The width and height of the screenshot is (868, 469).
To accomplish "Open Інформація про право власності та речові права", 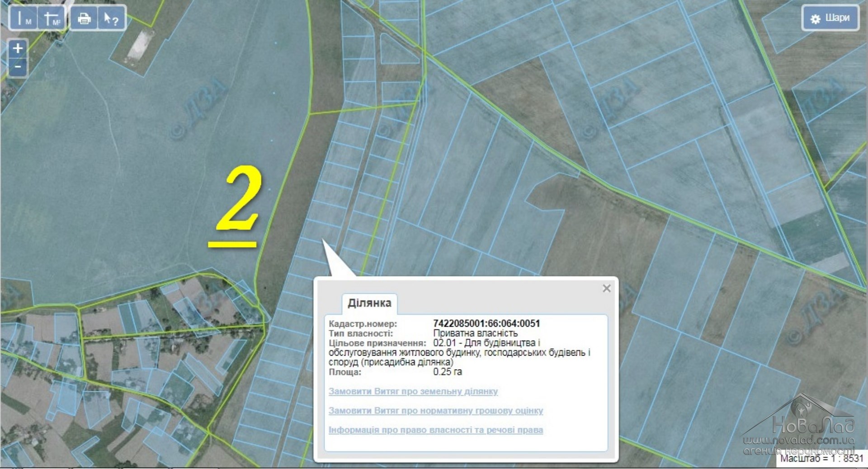I will click(435, 430).
